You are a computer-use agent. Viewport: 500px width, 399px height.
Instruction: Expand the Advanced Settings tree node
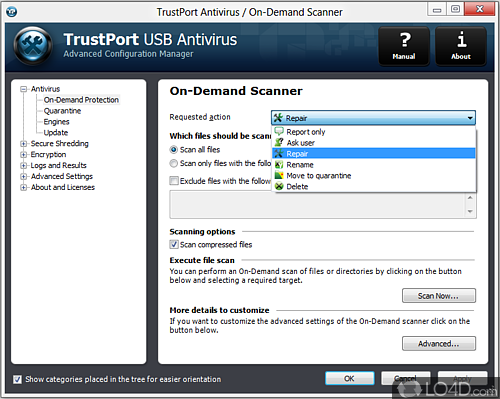tap(23, 176)
